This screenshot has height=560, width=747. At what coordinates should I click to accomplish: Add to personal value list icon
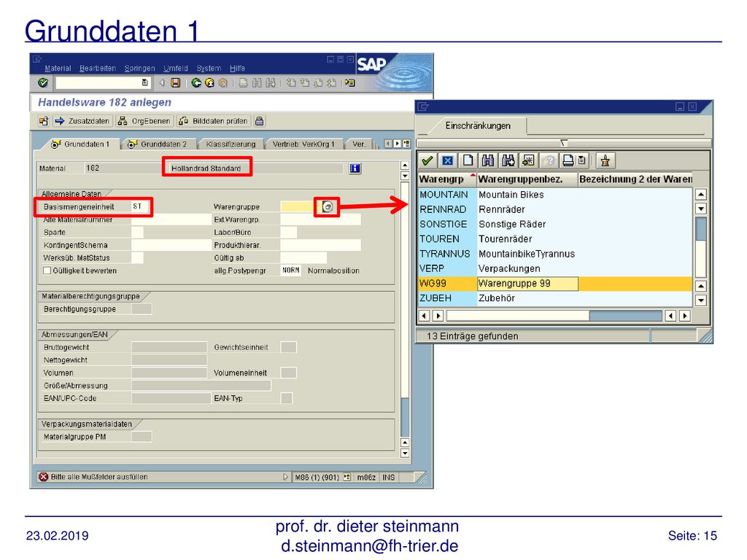(528, 160)
